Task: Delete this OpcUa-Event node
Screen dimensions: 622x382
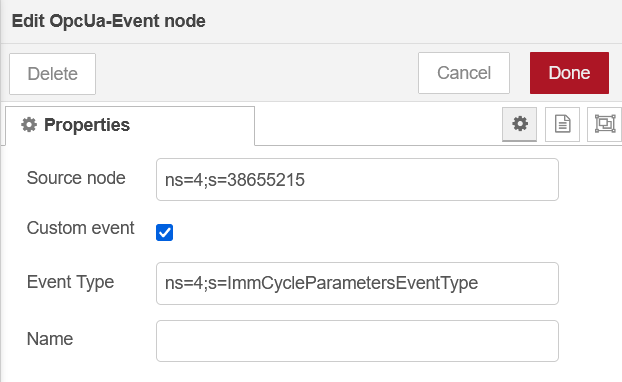Action: pyautogui.click(x=52, y=74)
